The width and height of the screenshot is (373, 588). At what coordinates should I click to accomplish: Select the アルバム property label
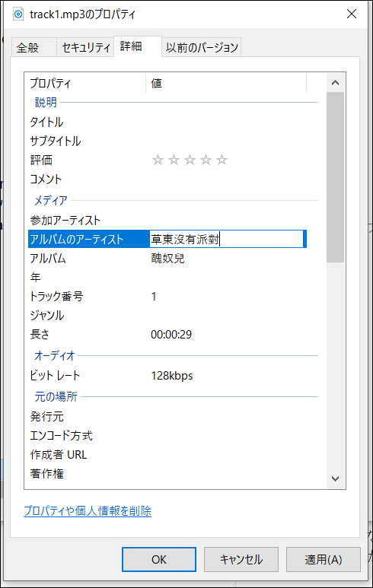(x=48, y=259)
